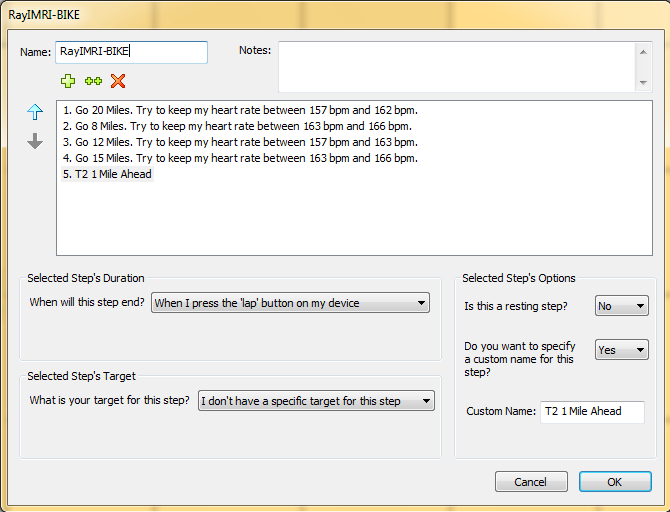
Task: Click the OK button
Action: [615, 482]
